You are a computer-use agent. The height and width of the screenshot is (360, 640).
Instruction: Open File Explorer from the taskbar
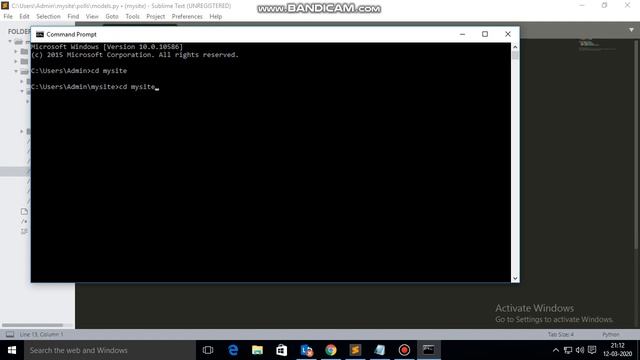coord(257,350)
